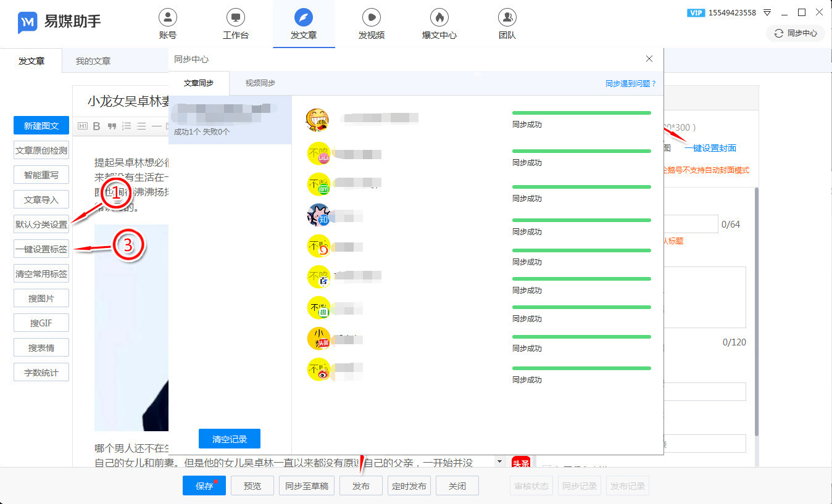Click the Zhihu account avatar in sync list
Image resolution: width=832 pixels, height=504 pixels.
pyautogui.click(x=318, y=215)
